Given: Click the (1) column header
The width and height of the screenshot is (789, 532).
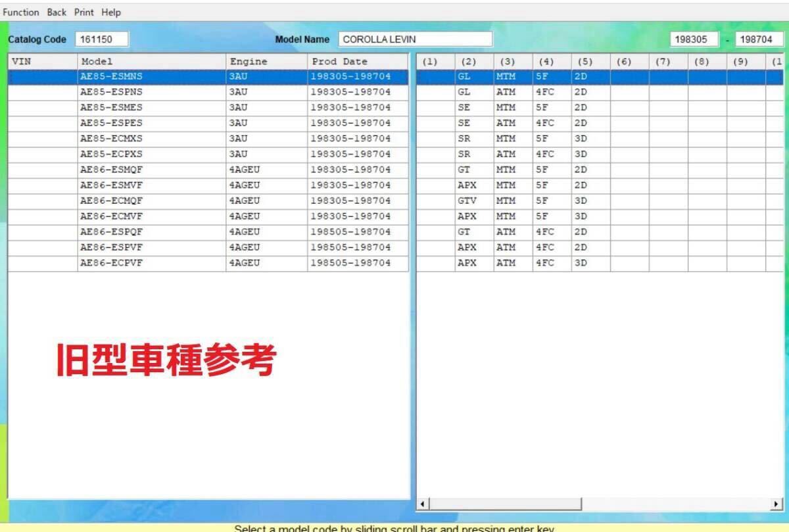Looking at the screenshot, I should click(x=435, y=61).
